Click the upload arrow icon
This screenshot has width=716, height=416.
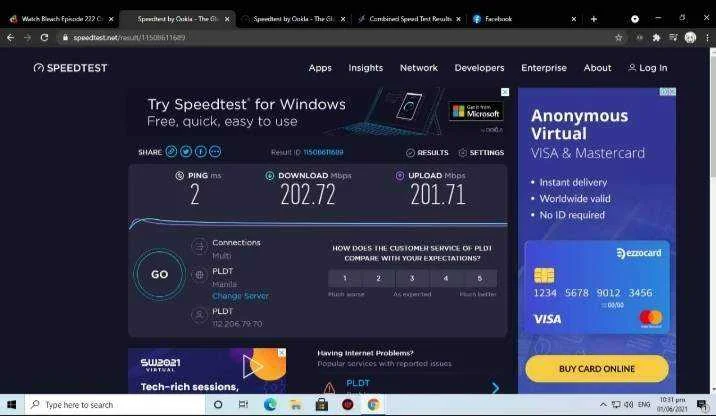point(400,175)
